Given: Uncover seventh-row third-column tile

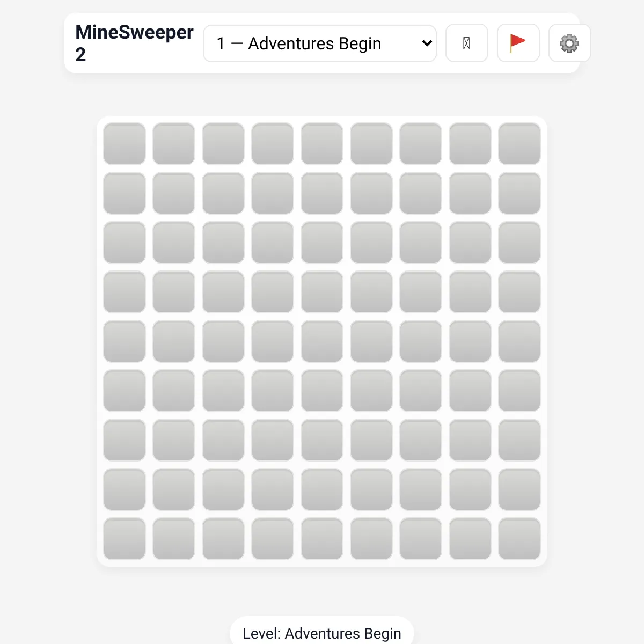Looking at the screenshot, I should (223, 440).
